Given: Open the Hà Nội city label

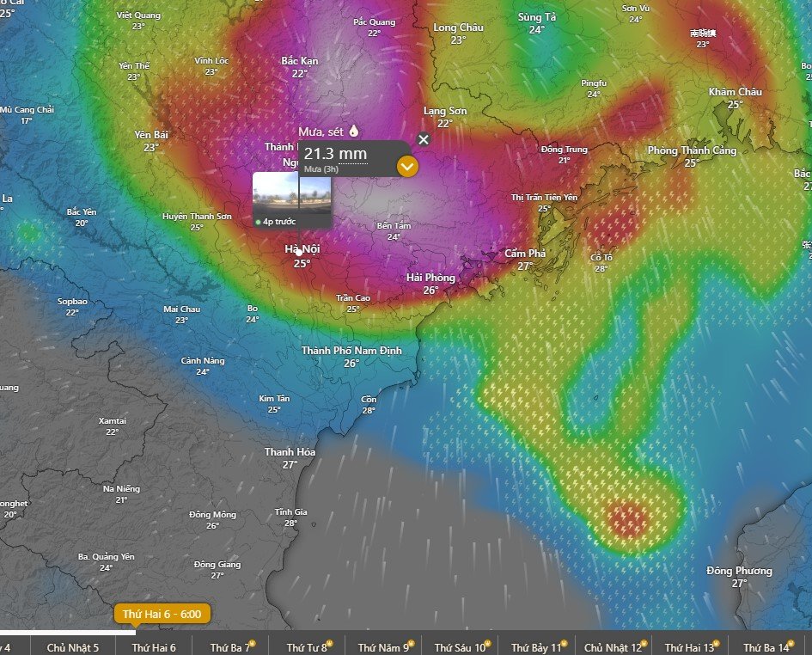Looking at the screenshot, I should point(302,249).
